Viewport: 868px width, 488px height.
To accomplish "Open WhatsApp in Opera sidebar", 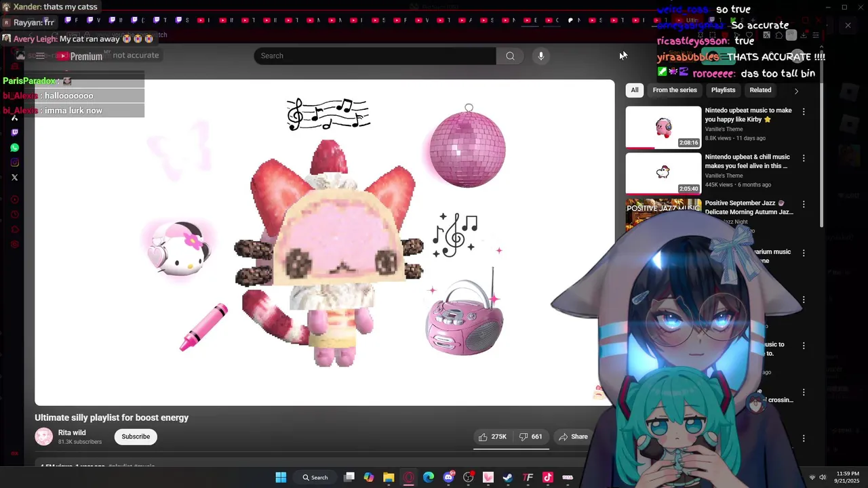I will (x=15, y=148).
